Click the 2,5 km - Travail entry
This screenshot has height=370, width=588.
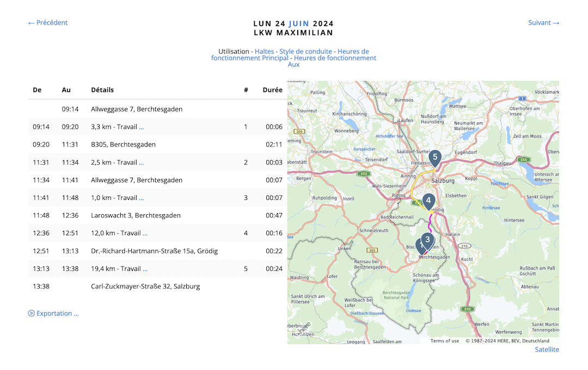click(x=114, y=162)
